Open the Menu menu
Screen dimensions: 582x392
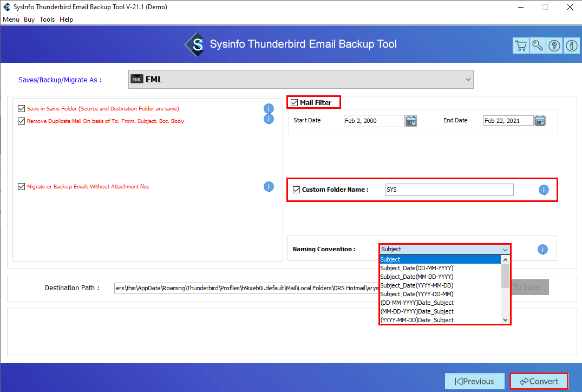tap(11, 19)
